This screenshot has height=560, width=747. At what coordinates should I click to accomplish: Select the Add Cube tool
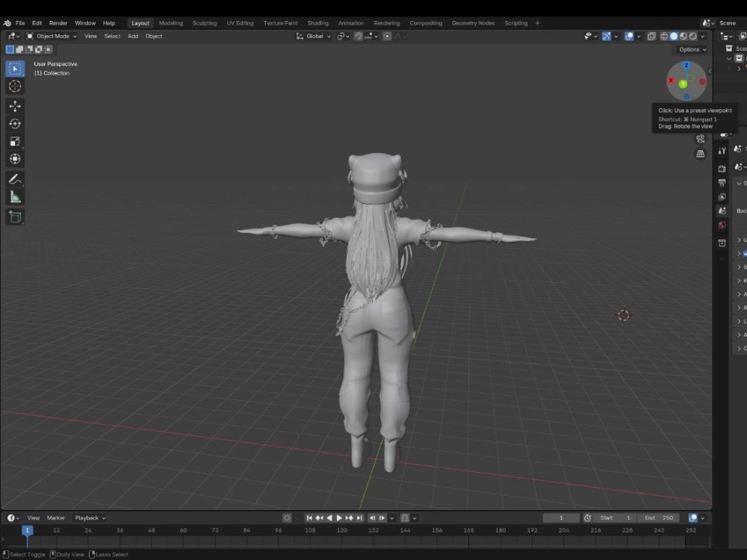pos(15,217)
